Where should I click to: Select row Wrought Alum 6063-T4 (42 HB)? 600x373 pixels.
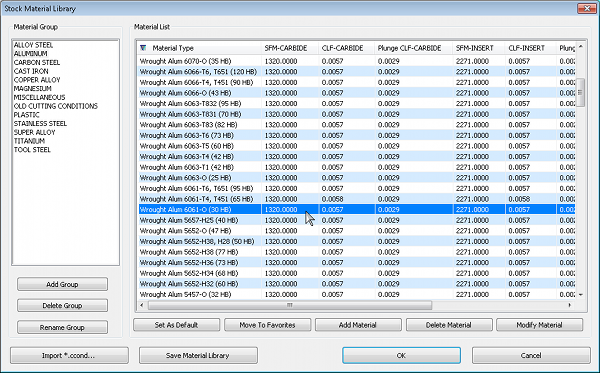356,156
